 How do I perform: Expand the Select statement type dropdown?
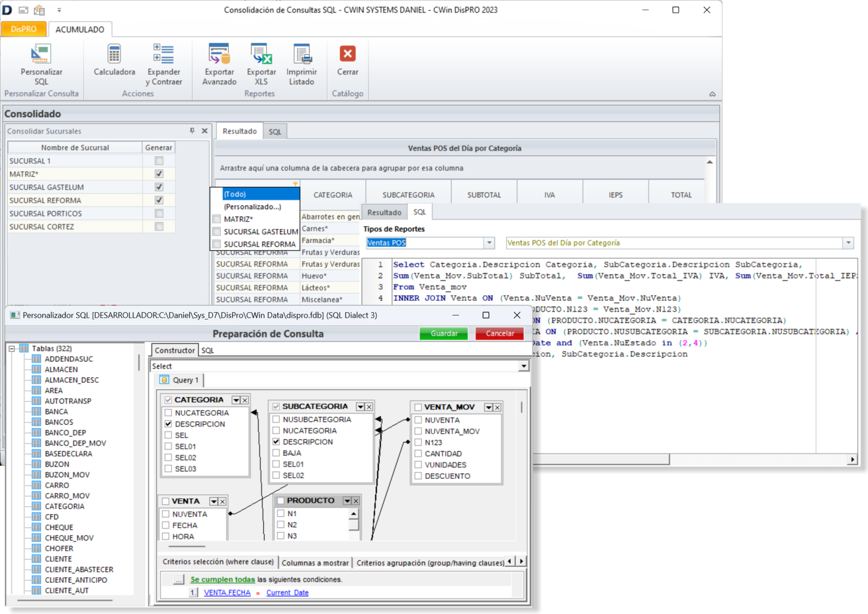pyautogui.click(x=524, y=366)
